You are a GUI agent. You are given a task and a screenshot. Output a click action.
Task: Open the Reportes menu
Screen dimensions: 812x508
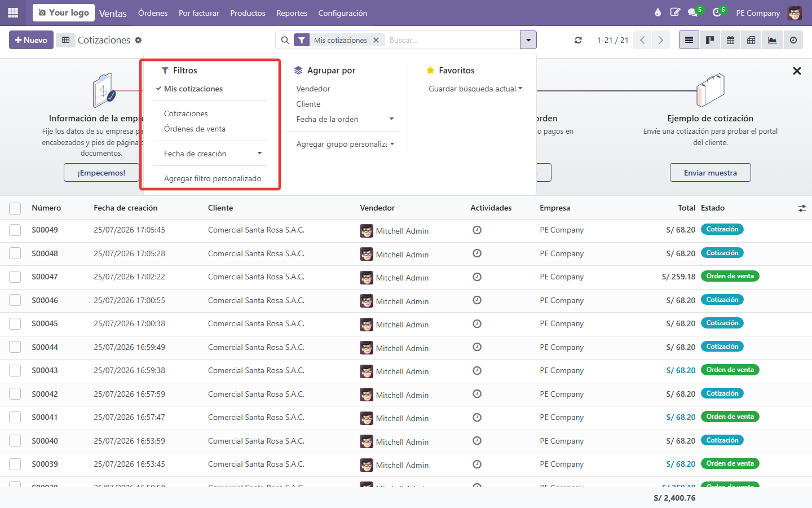pos(292,13)
